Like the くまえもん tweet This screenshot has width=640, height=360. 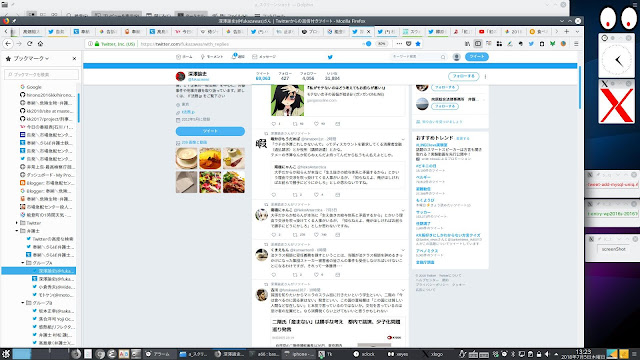click(x=316, y=275)
